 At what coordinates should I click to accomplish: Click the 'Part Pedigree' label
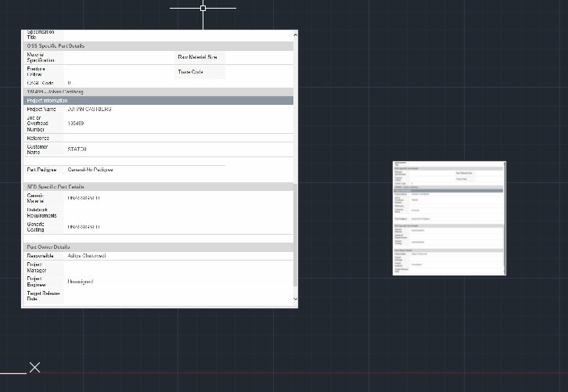pyautogui.click(x=41, y=170)
